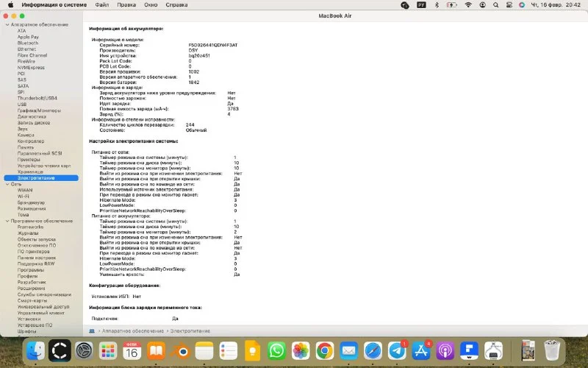This screenshot has width=588, height=368.
Task: Click the Wi-Fi status icon in menu bar
Action: 468,4
